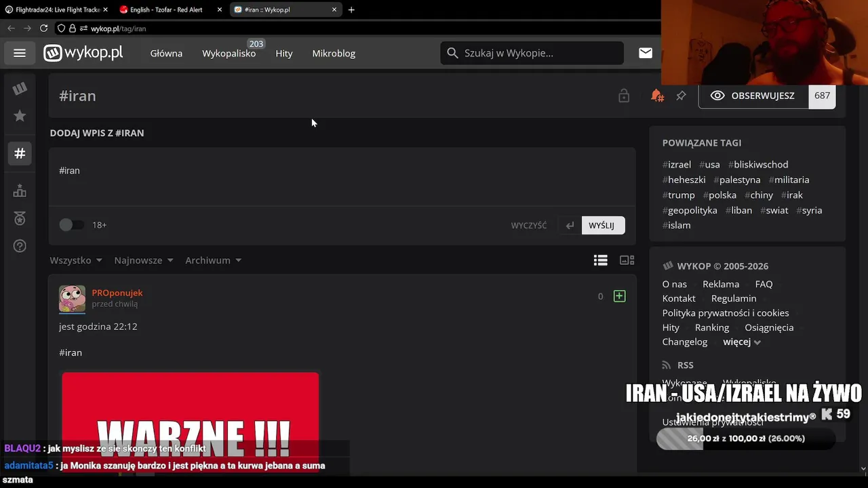
Task: Click the search magnifier icon
Action: coord(452,53)
